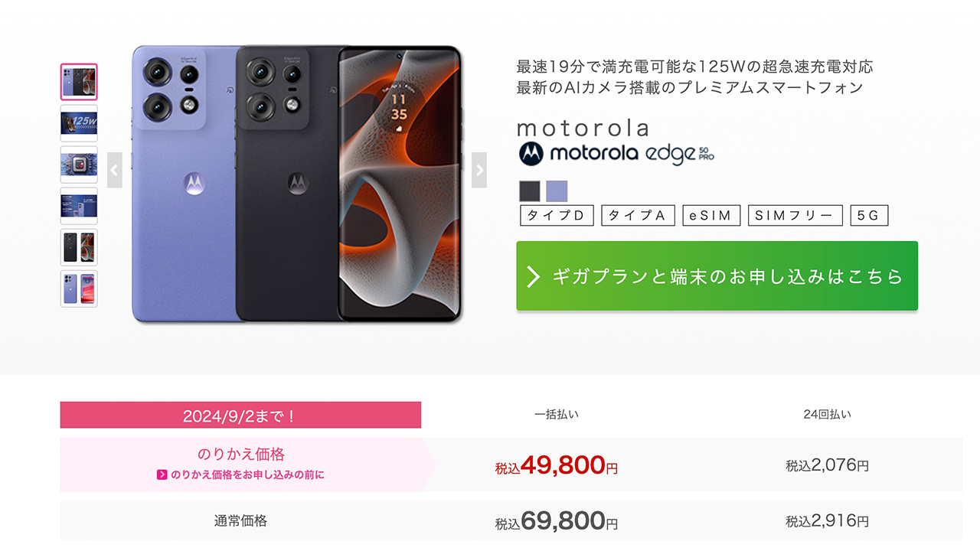Screen dimensions: 980x551
Task: Click the タイプD tag
Action: point(557,216)
